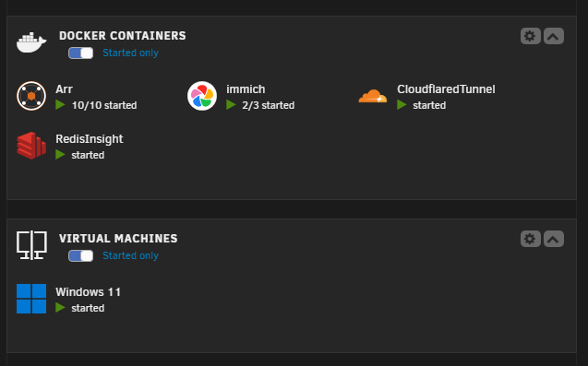Open the immich container icon
588x366 pixels.
click(202, 96)
